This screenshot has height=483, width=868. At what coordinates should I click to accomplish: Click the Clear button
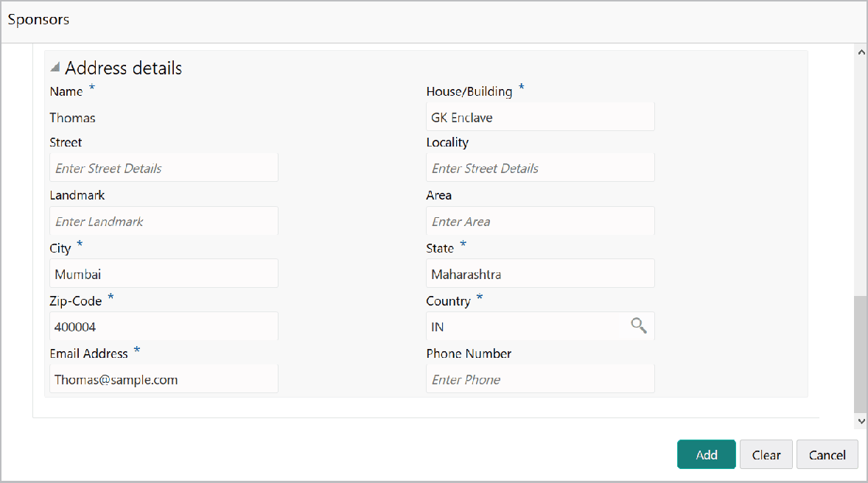pos(766,454)
